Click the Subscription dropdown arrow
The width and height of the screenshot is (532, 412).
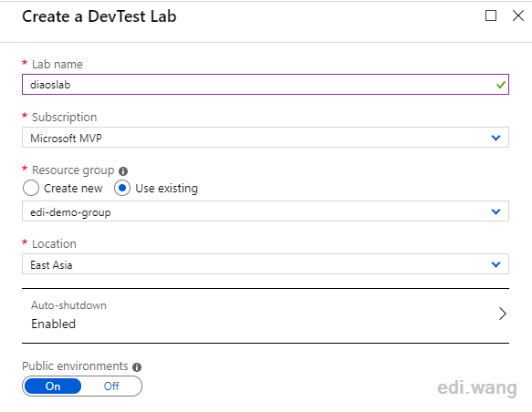pos(496,138)
